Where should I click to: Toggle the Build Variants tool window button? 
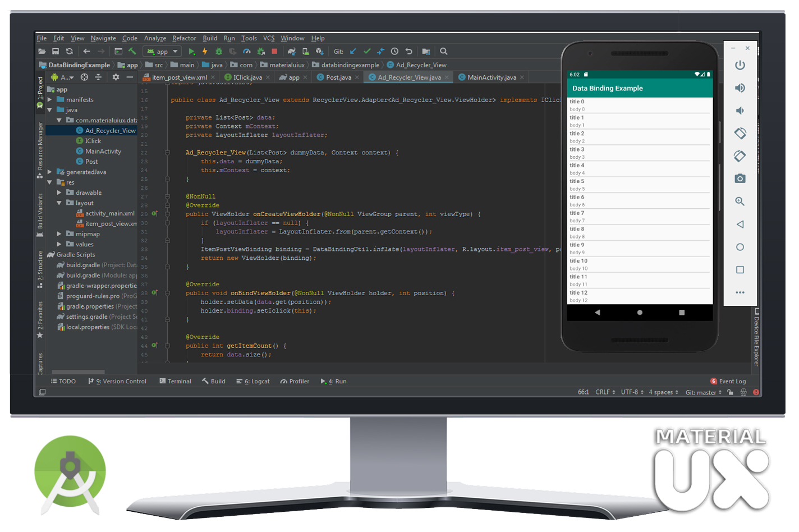40,215
